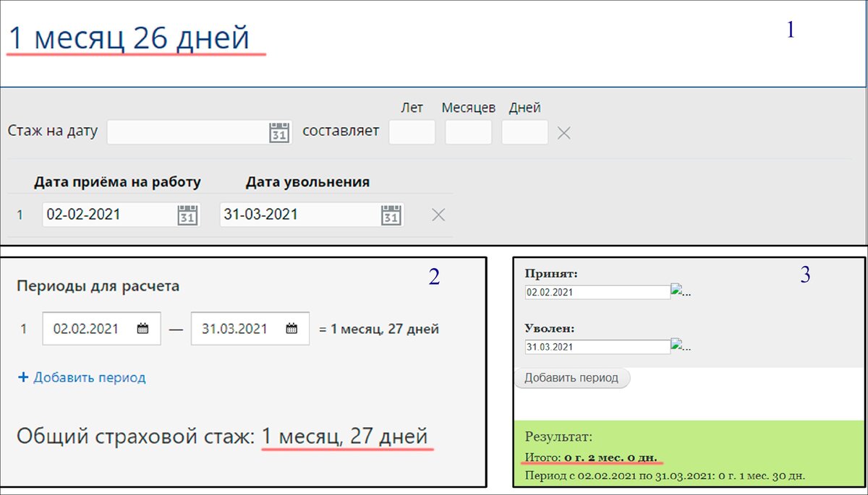The width and height of the screenshot is (868, 495).
Task: Select the "Дней" input field
Action: (x=524, y=132)
